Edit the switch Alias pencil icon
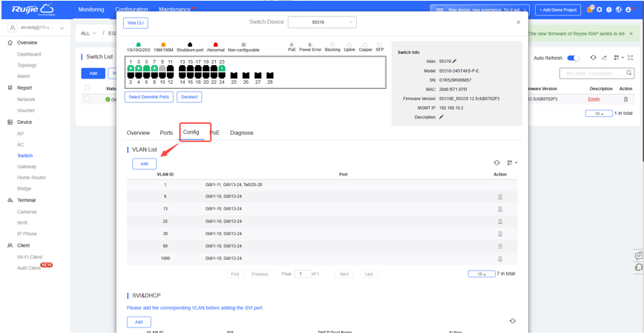The image size is (644, 335). (x=454, y=61)
